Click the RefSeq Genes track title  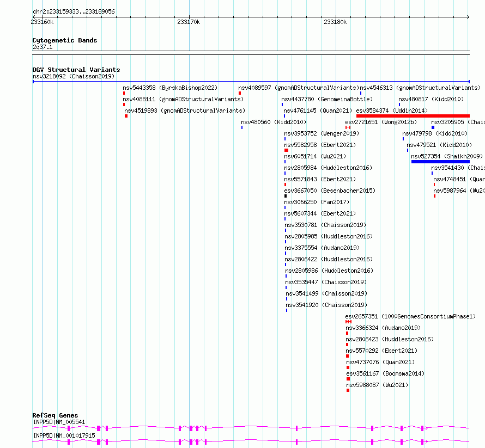[55, 415]
